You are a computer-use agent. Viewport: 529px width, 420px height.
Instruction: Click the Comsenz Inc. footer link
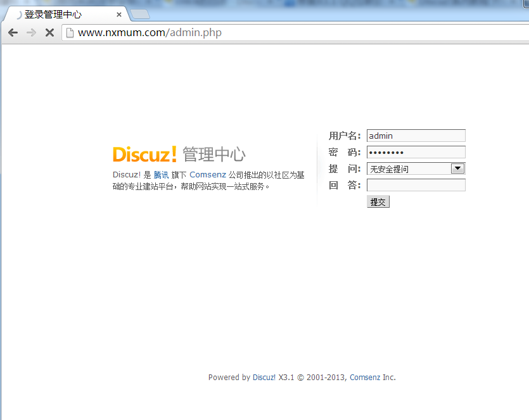coord(365,377)
